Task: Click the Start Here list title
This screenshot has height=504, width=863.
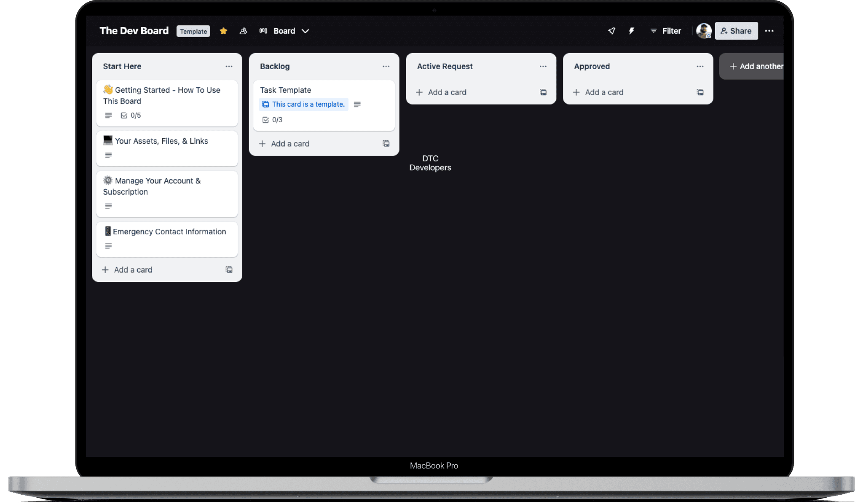Action: (x=122, y=66)
